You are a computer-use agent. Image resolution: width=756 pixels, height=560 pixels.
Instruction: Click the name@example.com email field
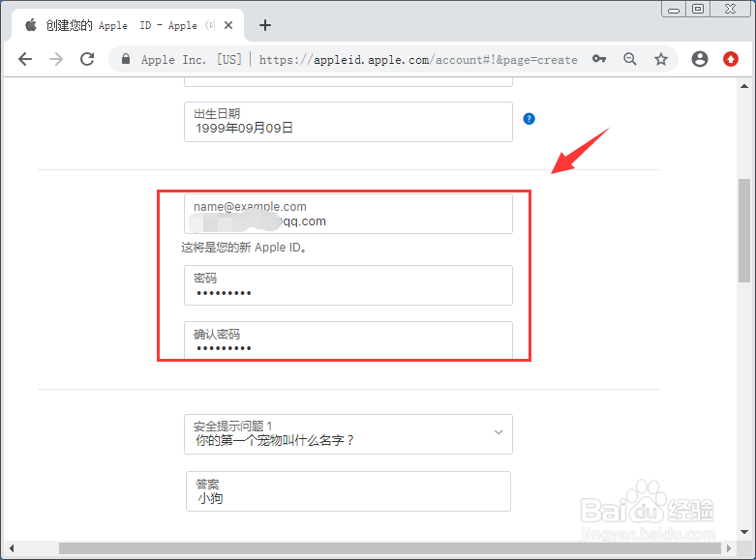coord(348,214)
